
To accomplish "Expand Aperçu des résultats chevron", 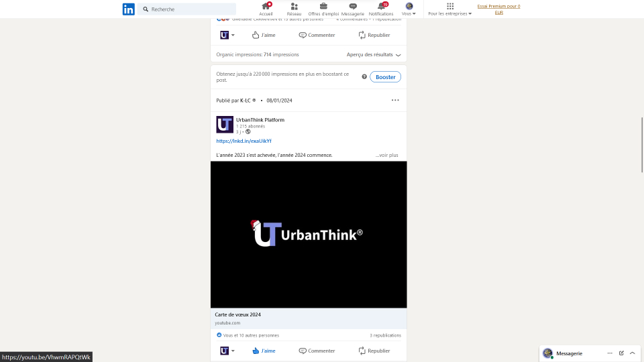I will [398, 55].
